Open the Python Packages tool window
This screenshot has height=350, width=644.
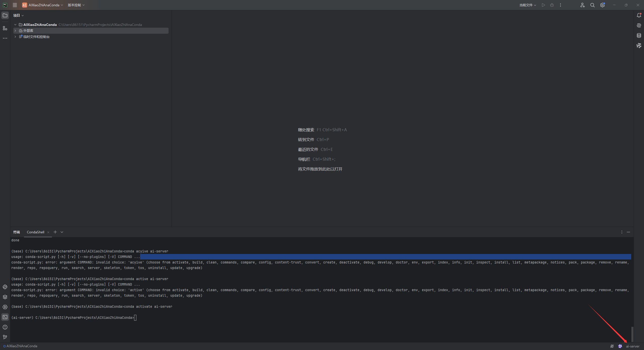pyautogui.click(x=5, y=297)
